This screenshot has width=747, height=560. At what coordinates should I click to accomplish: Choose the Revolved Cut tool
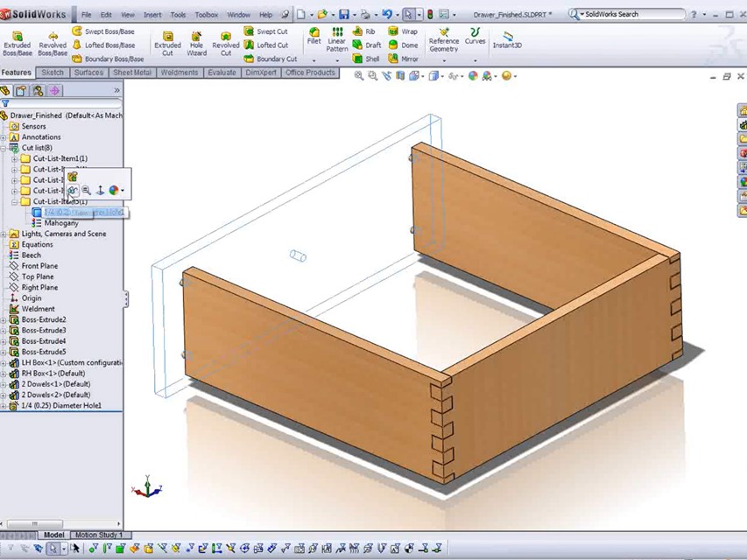click(225, 42)
